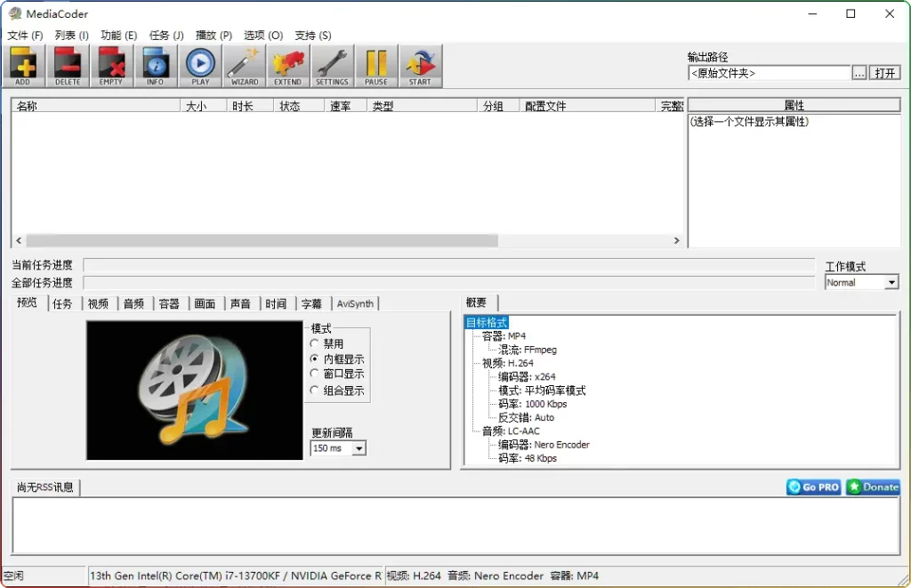Click the file list scroll right arrow
The height and width of the screenshot is (588, 911).
676,240
